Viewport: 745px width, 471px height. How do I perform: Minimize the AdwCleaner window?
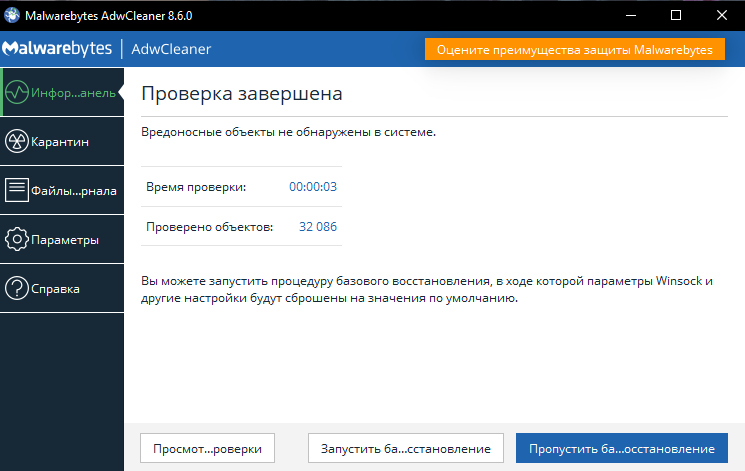pos(630,15)
